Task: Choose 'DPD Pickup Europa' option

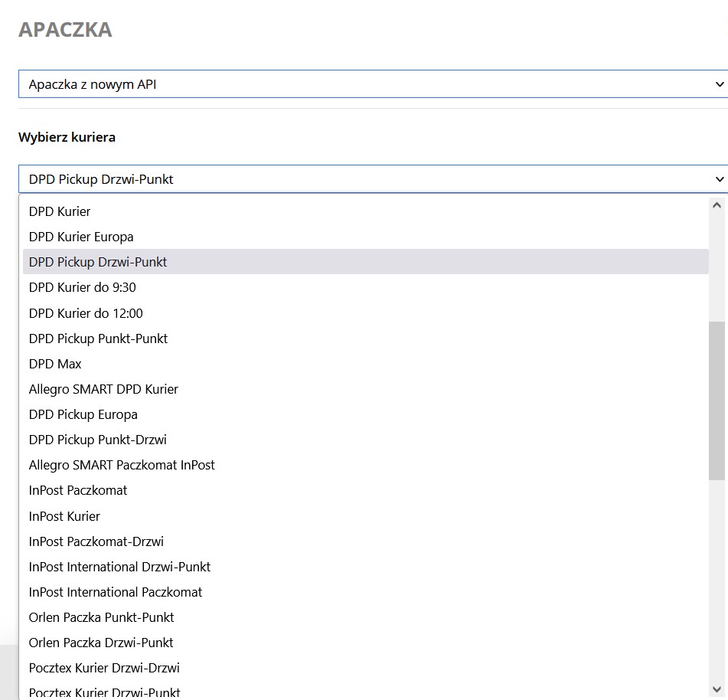Action: click(365, 414)
